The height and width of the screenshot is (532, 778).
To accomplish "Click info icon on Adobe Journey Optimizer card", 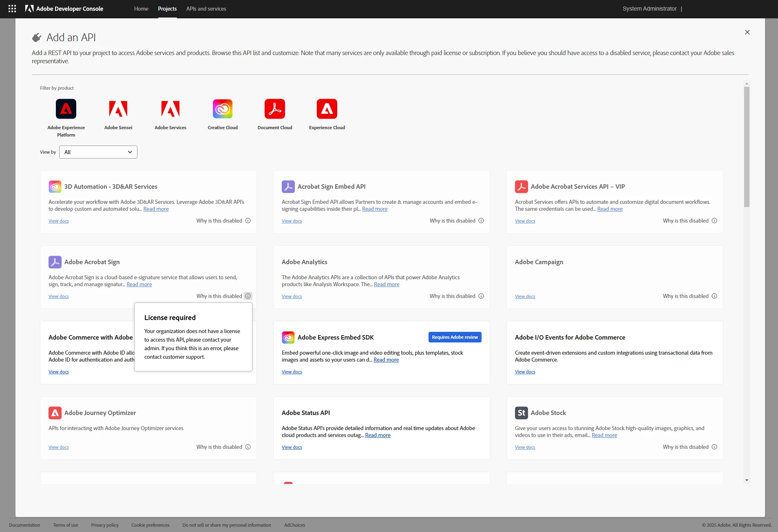I will tap(248, 447).
